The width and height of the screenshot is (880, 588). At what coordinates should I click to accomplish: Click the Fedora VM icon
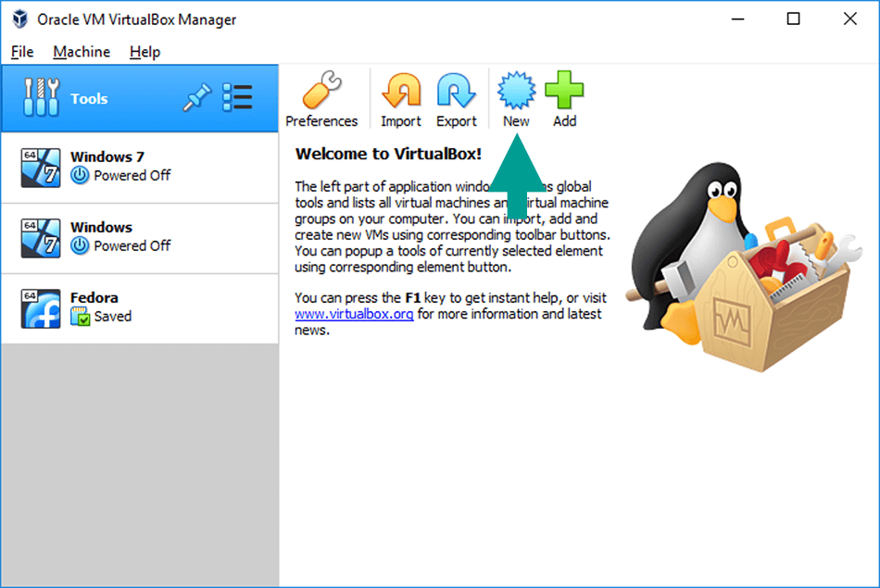coord(41,308)
